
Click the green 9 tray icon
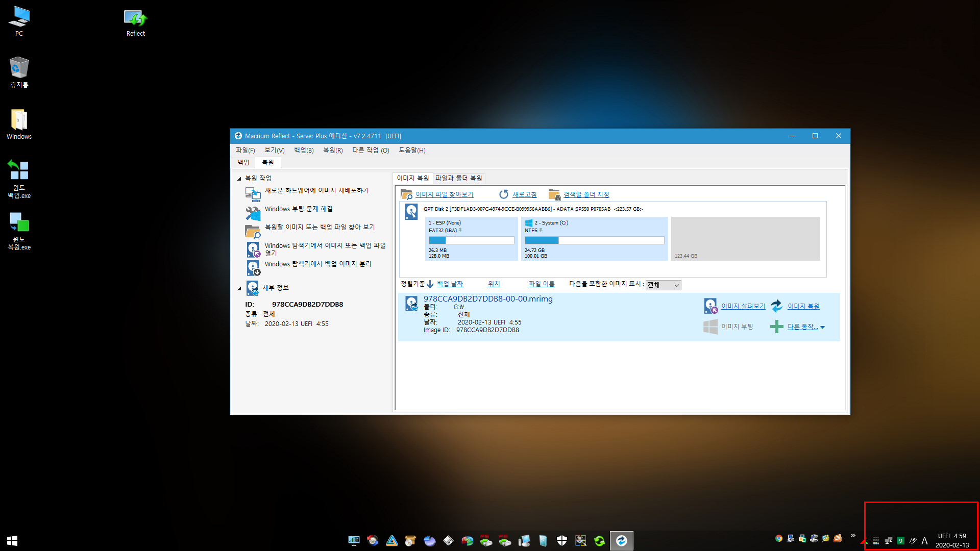[x=900, y=541]
